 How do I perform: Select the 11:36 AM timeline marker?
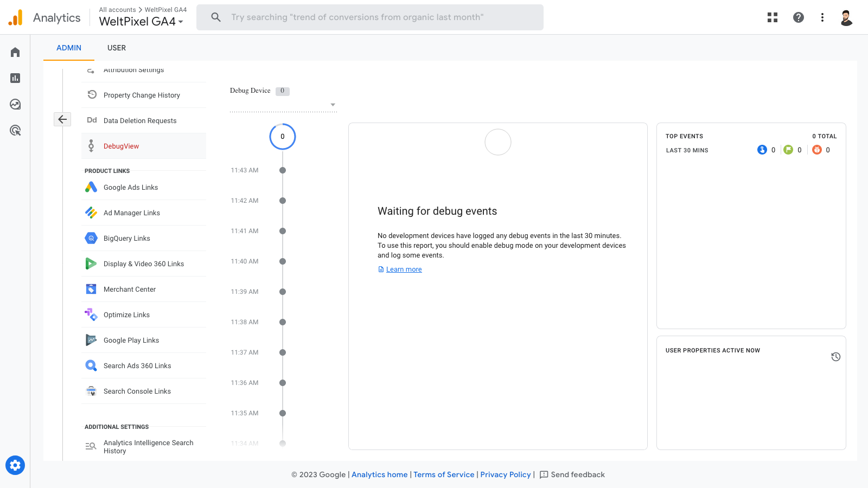pos(283,383)
